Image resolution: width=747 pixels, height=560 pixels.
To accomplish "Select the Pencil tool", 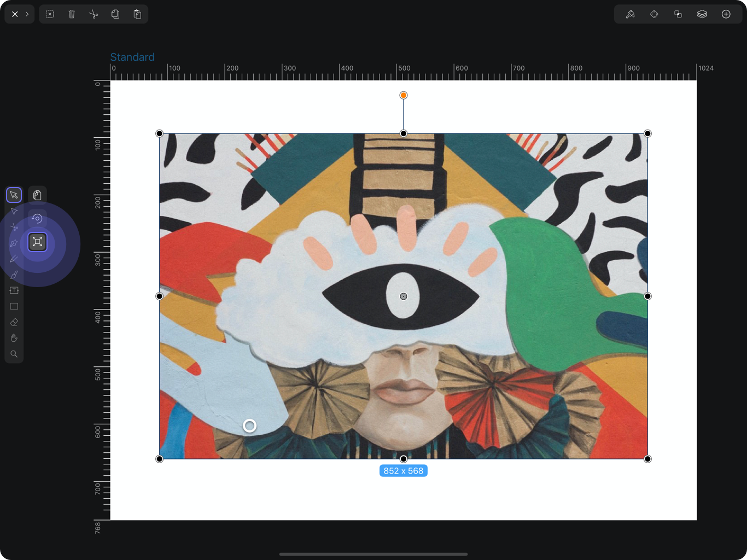I will 14,259.
